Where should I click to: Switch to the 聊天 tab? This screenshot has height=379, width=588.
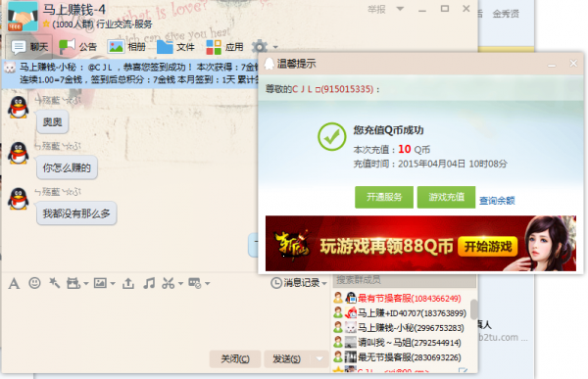pyautogui.click(x=29, y=47)
